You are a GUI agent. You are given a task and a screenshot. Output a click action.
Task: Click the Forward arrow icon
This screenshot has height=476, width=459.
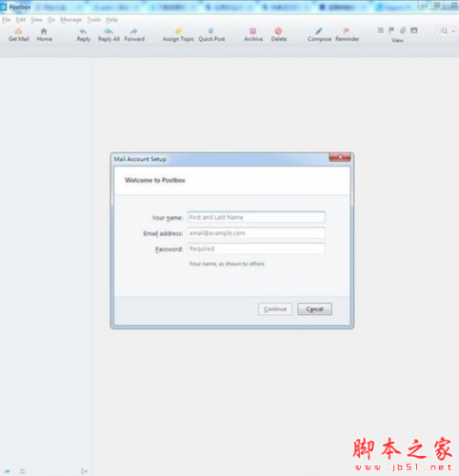tap(134, 31)
